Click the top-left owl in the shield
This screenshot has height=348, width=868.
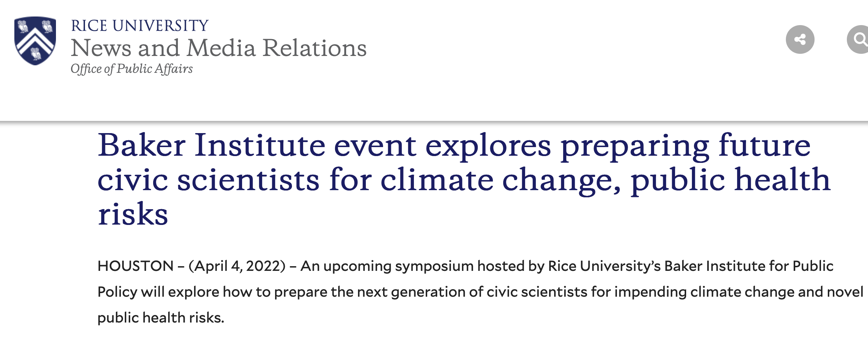pyautogui.click(x=23, y=26)
